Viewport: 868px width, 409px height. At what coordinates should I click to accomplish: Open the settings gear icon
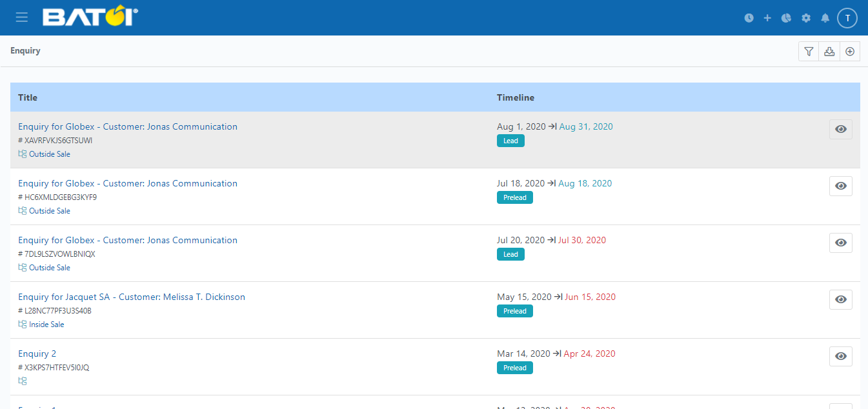coord(806,18)
